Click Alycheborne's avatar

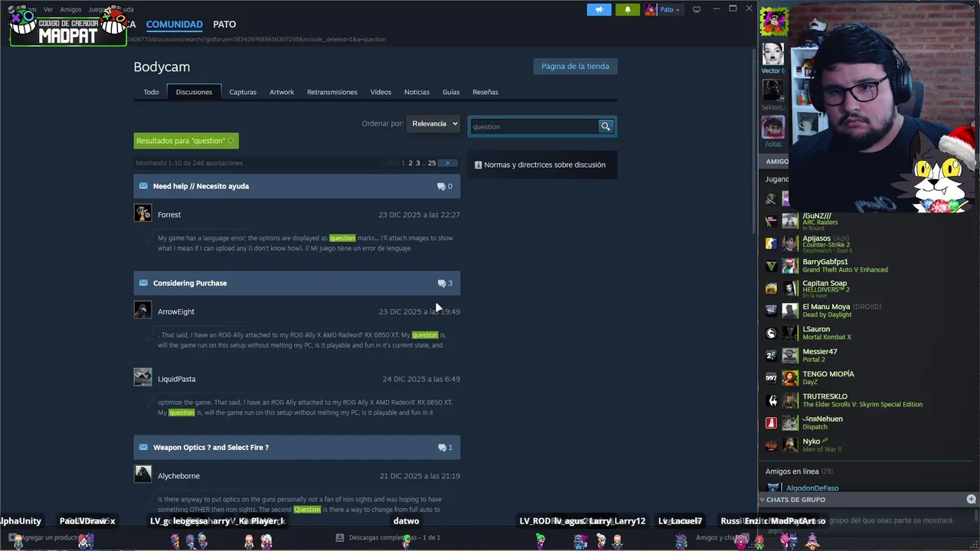click(x=143, y=474)
